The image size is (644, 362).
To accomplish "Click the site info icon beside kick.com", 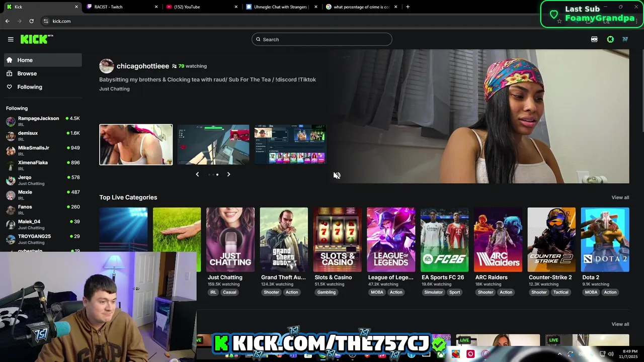I will tap(46, 21).
